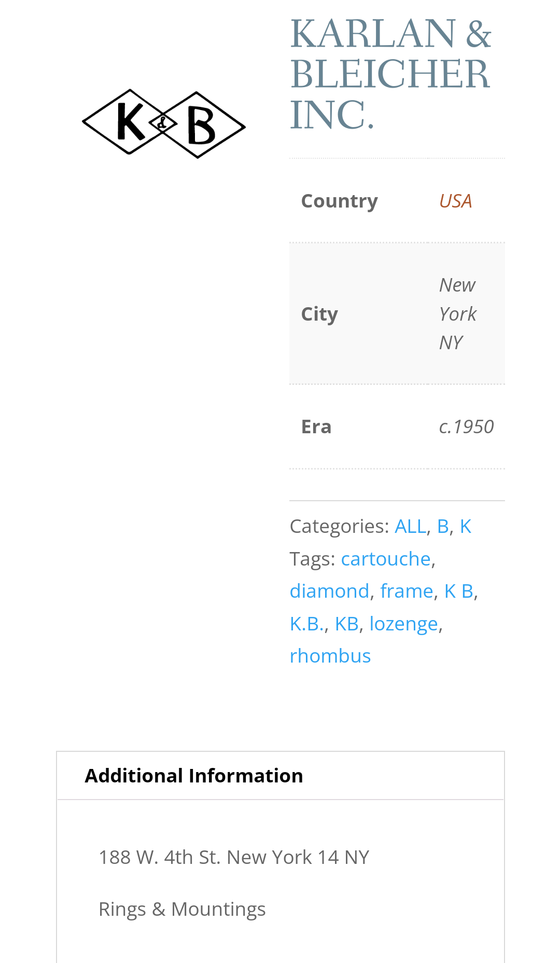This screenshot has width=560, height=963.
Task: Click the Rings & Mountings text
Action: tap(182, 909)
